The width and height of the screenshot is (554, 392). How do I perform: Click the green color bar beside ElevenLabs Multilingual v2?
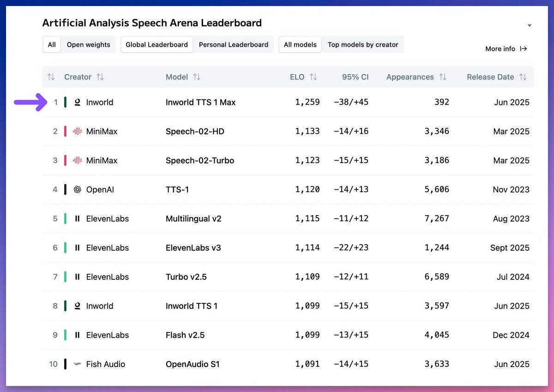[x=66, y=218]
